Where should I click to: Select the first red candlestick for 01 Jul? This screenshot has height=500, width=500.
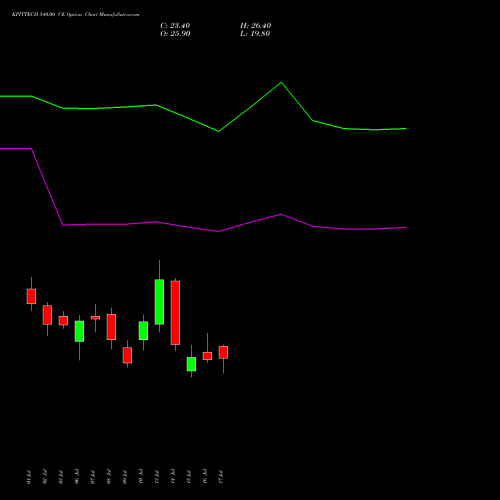click(x=31, y=296)
